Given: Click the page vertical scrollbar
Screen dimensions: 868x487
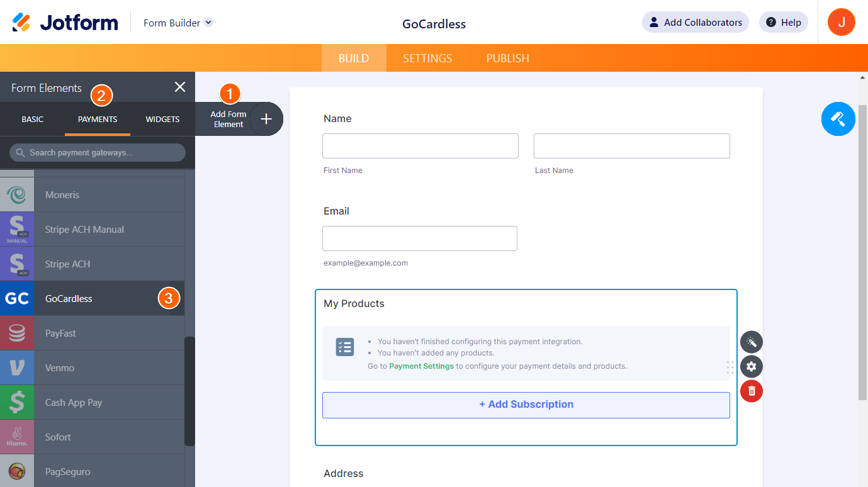Looking at the screenshot, I should pyautogui.click(x=863, y=252).
